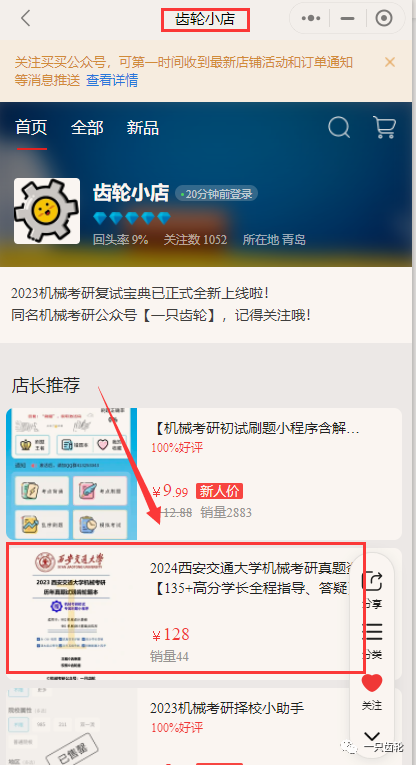
Task: Open the three-dots more options menu
Action: pos(311,19)
